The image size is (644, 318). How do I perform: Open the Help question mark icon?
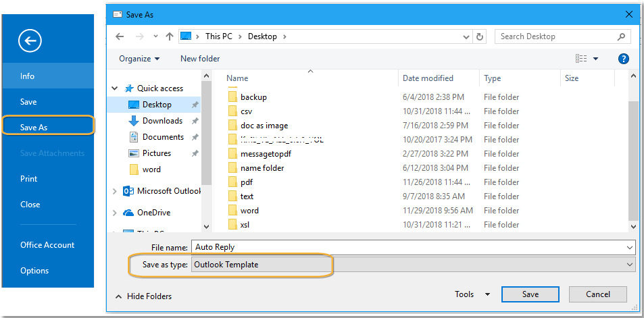(624, 59)
